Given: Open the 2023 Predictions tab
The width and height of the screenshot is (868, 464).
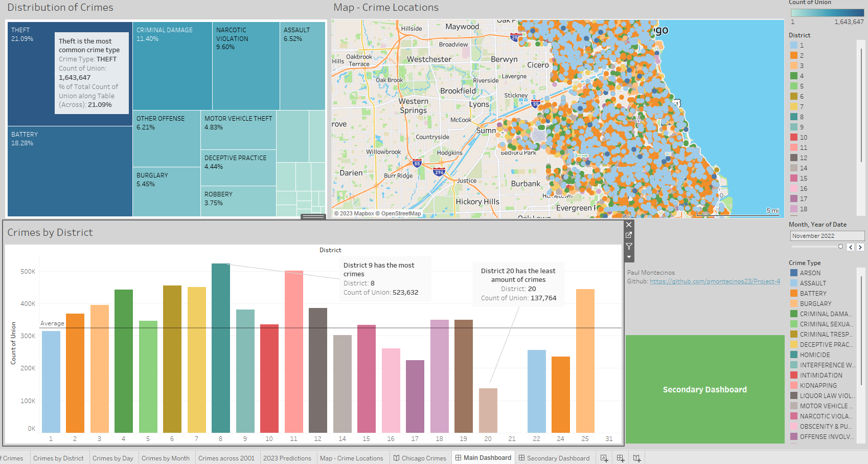Looking at the screenshot, I should coord(288,457).
